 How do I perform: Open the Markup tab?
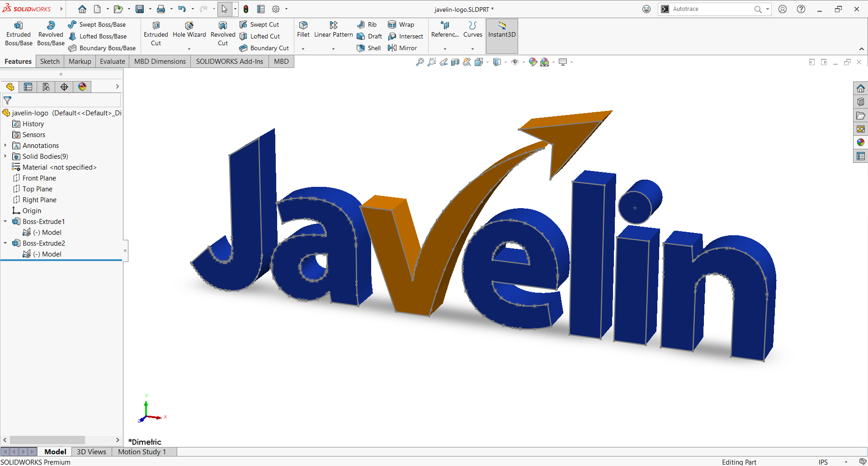pos(80,62)
